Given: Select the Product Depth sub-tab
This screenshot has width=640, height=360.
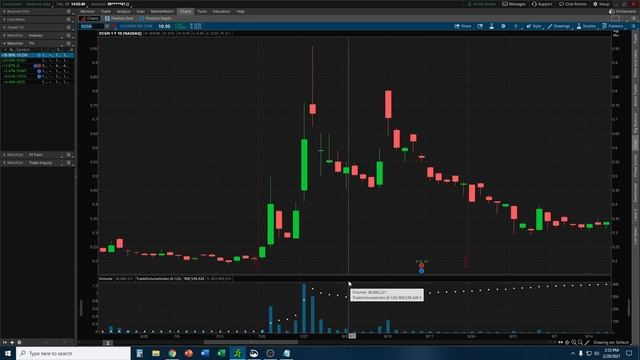Looking at the screenshot, I should tap(155, 18).
